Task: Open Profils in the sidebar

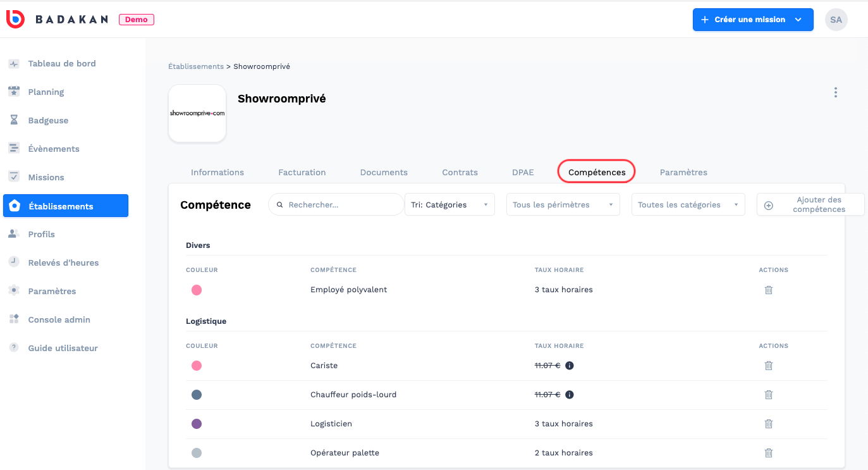Action: click(42, 234)
